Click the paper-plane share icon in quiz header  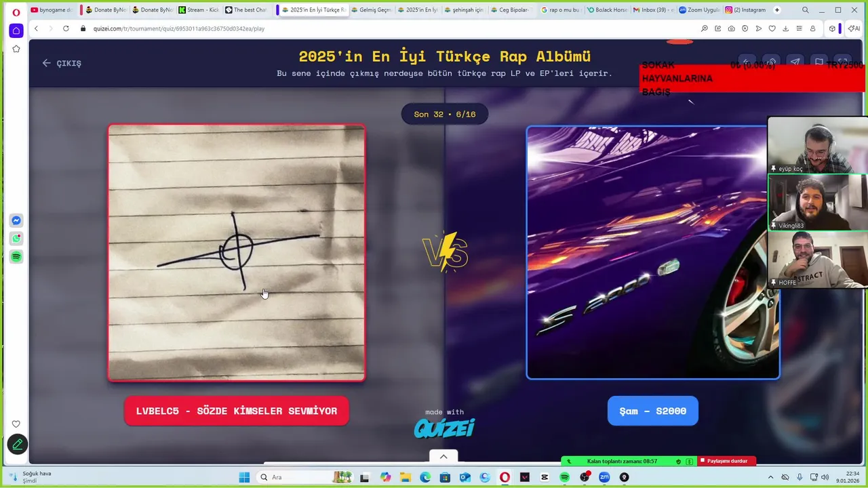[x=795, y=62]
